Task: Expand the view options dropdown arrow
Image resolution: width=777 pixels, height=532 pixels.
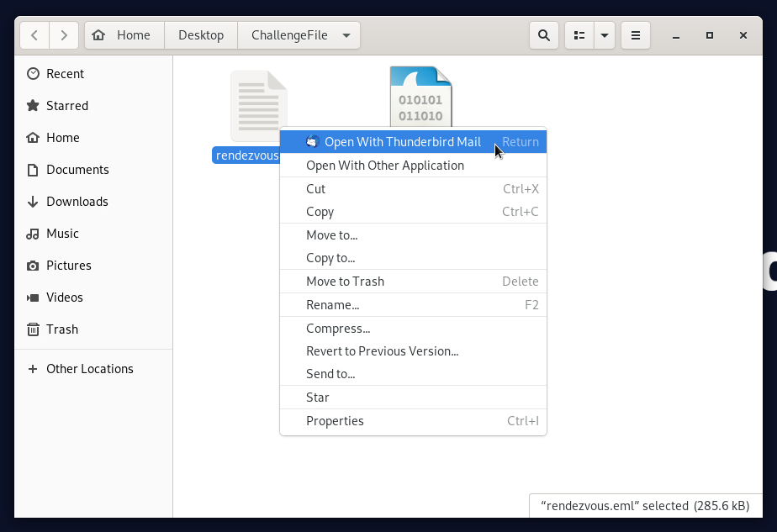Action: click(x=605, y=35)
